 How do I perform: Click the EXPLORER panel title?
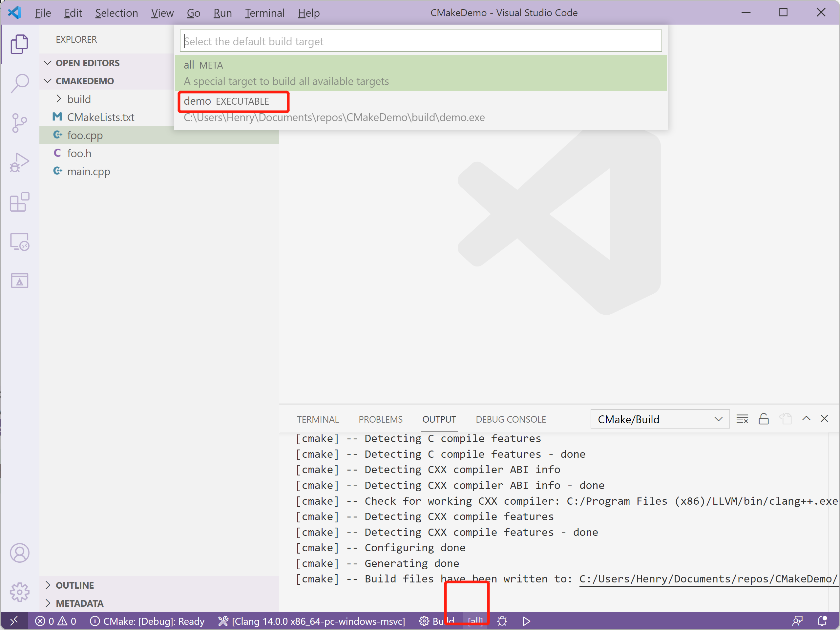click(x=76, y=39)
